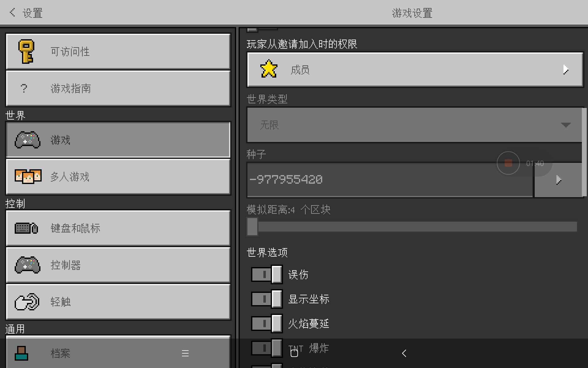This screenshot has width=588, height=368.
Task: Click the controller icon beside 控制器
Action: click(28, 265)
